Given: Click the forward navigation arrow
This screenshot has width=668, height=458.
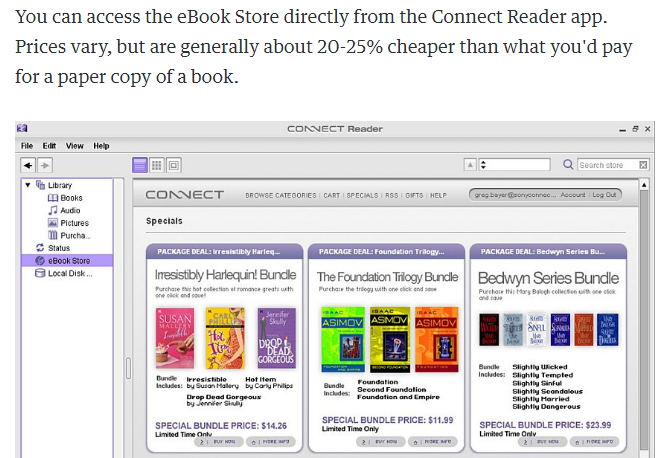Looking at the screenshot, I should tap(45, 165).
